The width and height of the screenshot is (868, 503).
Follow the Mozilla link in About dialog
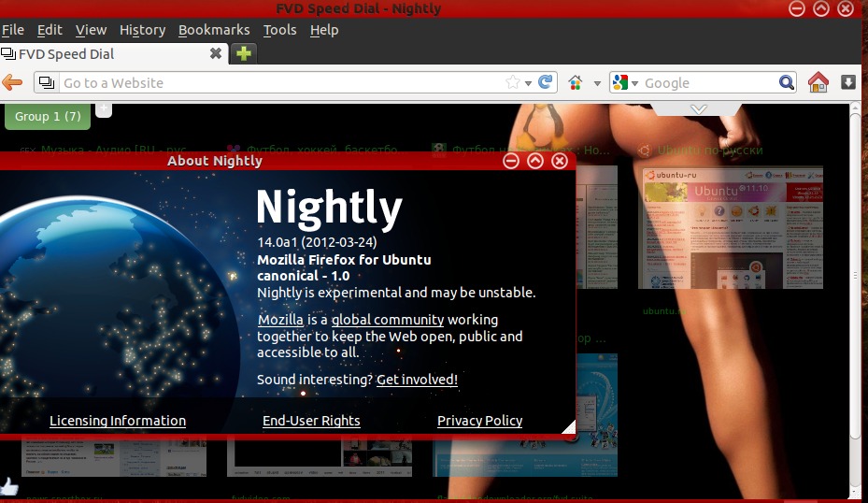(280, 320)
